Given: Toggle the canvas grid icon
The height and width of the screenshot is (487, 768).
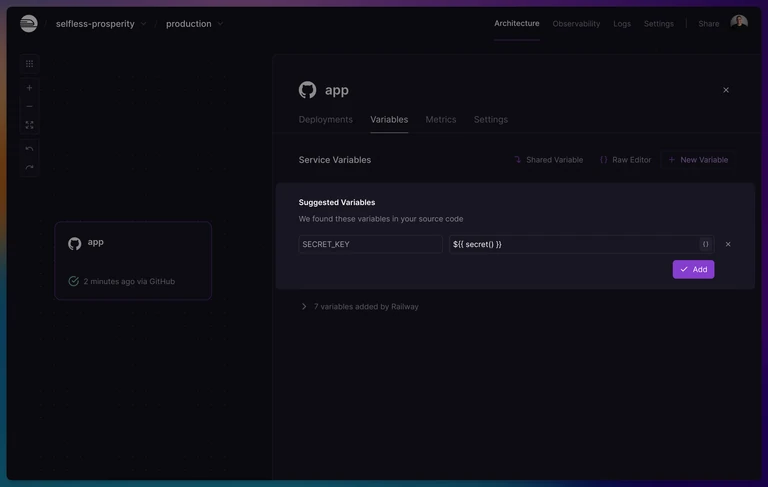Looking at the screenshot, I should 29,64.
